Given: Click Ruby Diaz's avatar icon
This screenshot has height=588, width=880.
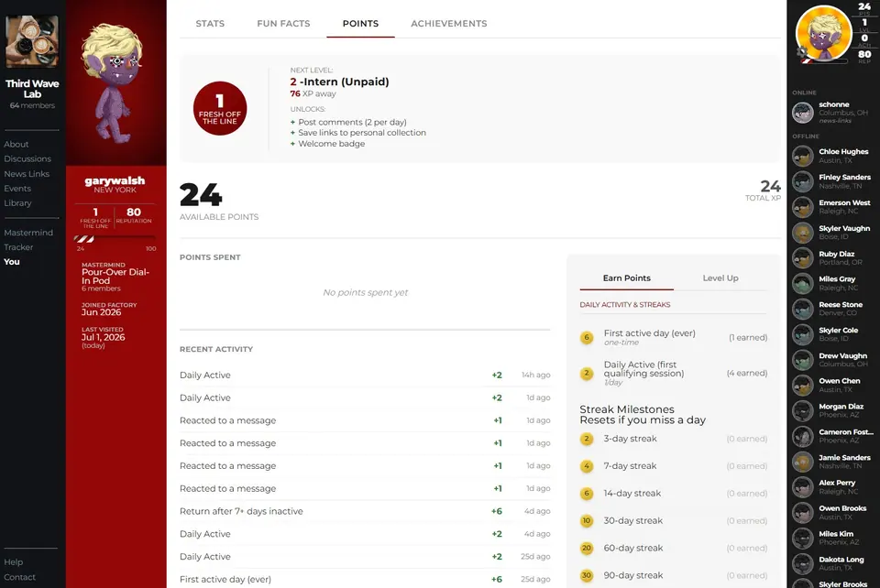Looking at the screenshot, I should [803, 258].
